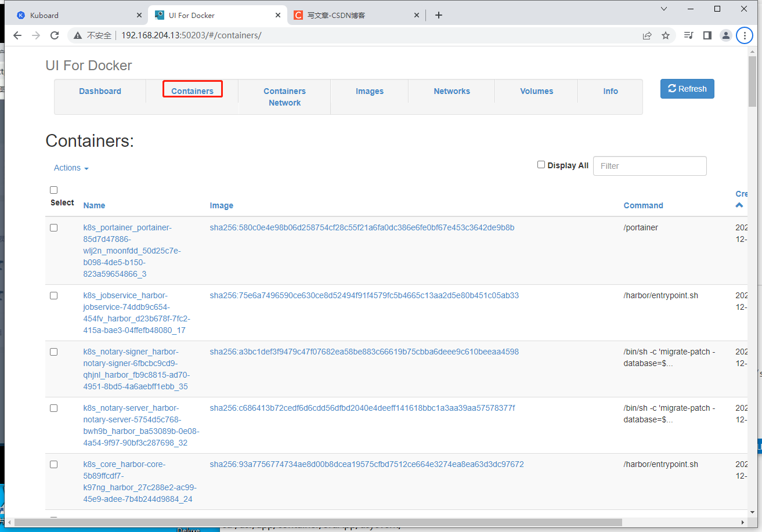The width and height of the screenshot is (762, 532).
Task: Click the horizontal scrollbar right arrow
Action: [743, 522]
